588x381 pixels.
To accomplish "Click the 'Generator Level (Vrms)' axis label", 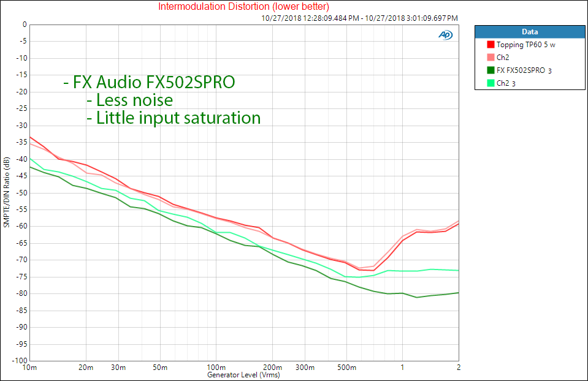I will pos(243,375).
